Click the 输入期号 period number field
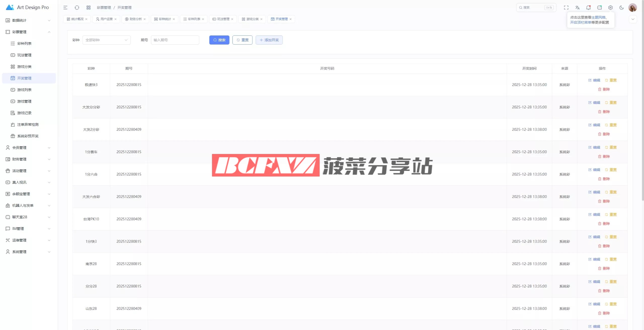The height and width of the screenshot is (330, 644). coord(175,40)
